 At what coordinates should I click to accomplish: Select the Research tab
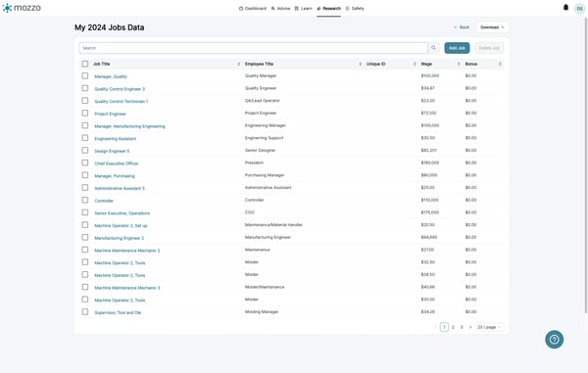coord(329,8)
